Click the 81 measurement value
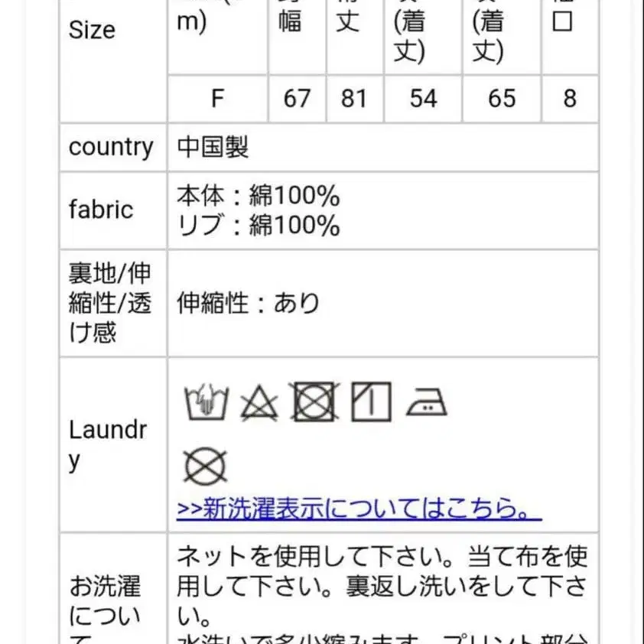The image size is (644, 644). (x=354, y=99)
